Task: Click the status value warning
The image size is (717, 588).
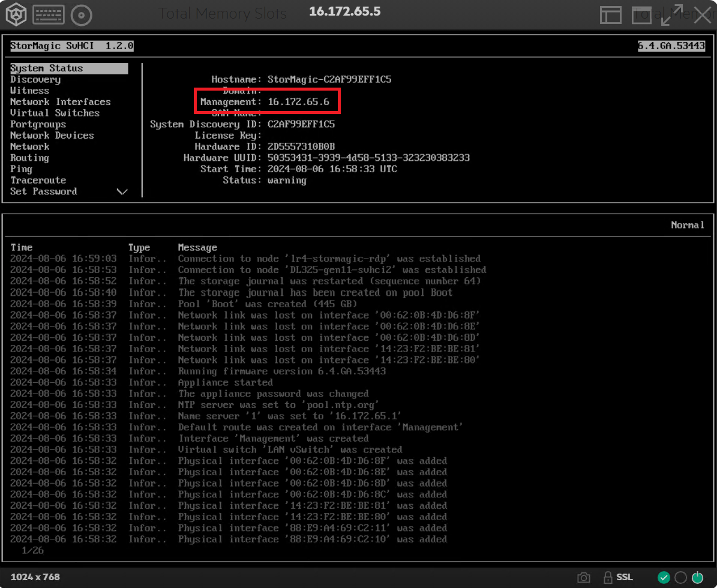Action: pos(287,180)
